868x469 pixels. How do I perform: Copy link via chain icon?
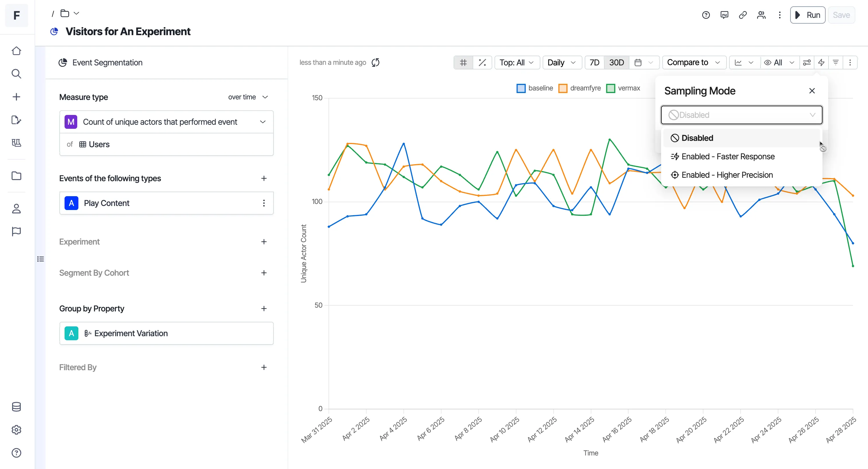743,15
